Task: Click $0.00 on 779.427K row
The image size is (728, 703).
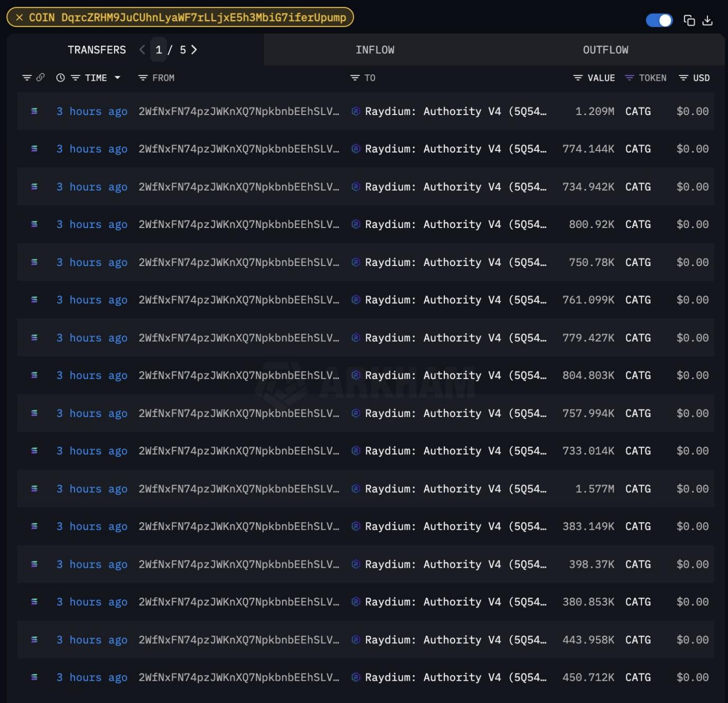Action: coord(693,338)
